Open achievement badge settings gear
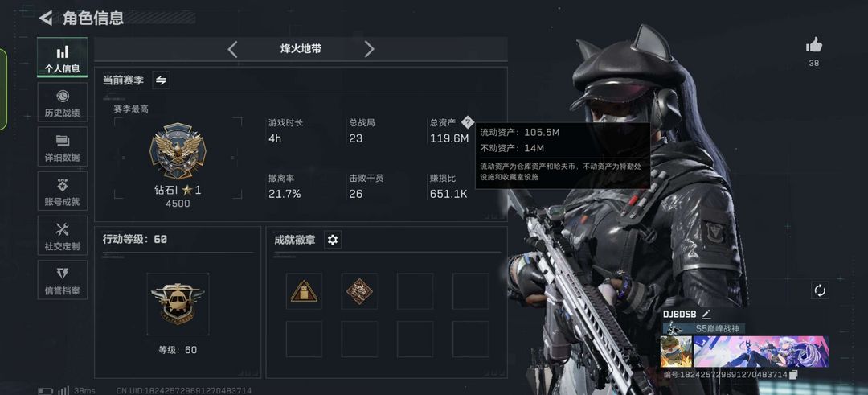 [333, 240]
